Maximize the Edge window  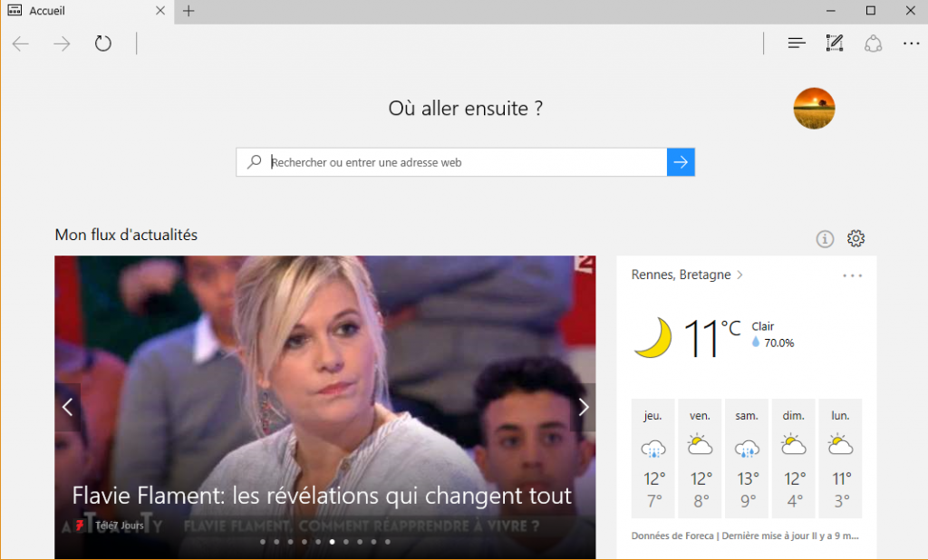pos(871,11)
